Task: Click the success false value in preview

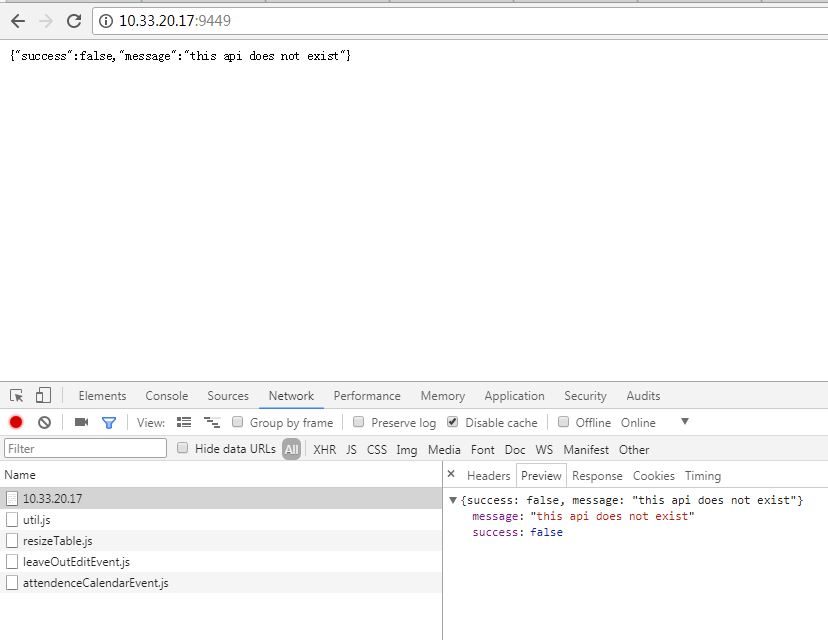Action: (x=547, y=532)
